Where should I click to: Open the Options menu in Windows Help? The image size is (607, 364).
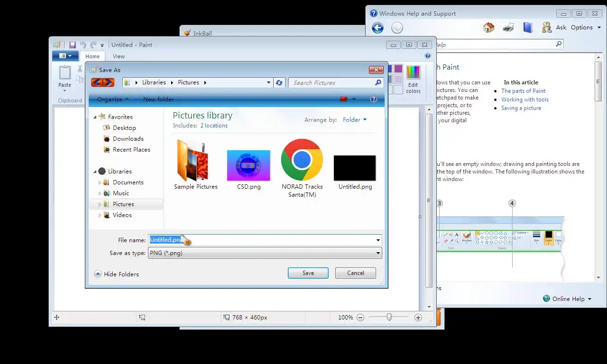586,27
